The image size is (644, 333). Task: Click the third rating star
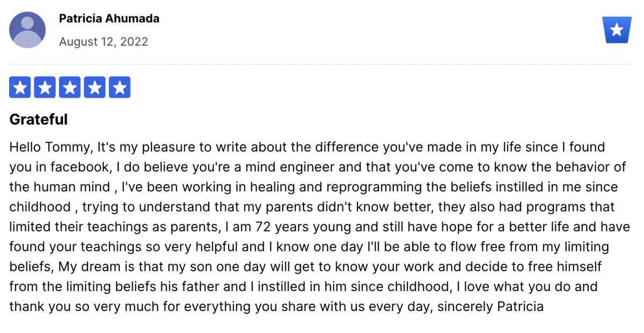tap(70, 88)
